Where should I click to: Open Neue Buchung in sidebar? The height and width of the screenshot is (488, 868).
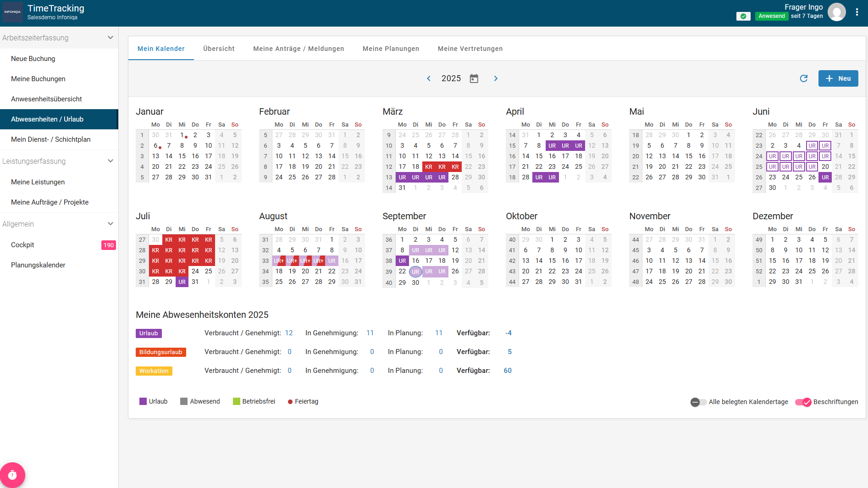pos(59,59)
